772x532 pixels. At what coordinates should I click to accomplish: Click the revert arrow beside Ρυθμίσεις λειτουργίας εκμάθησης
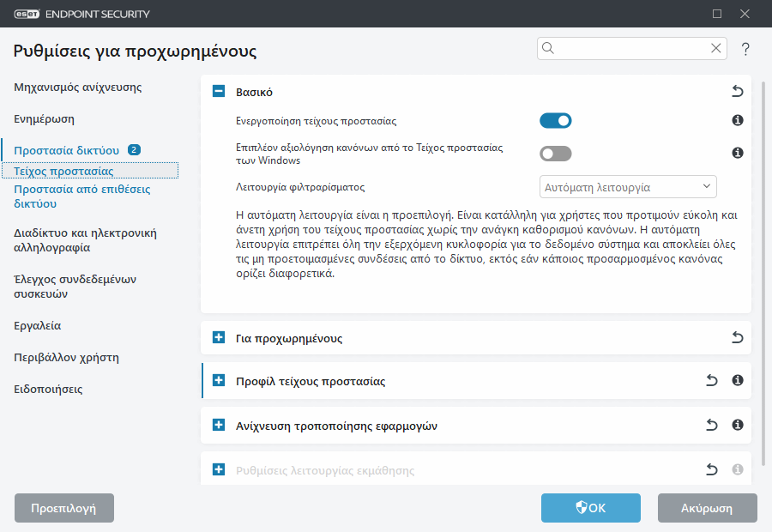[711, 469]
